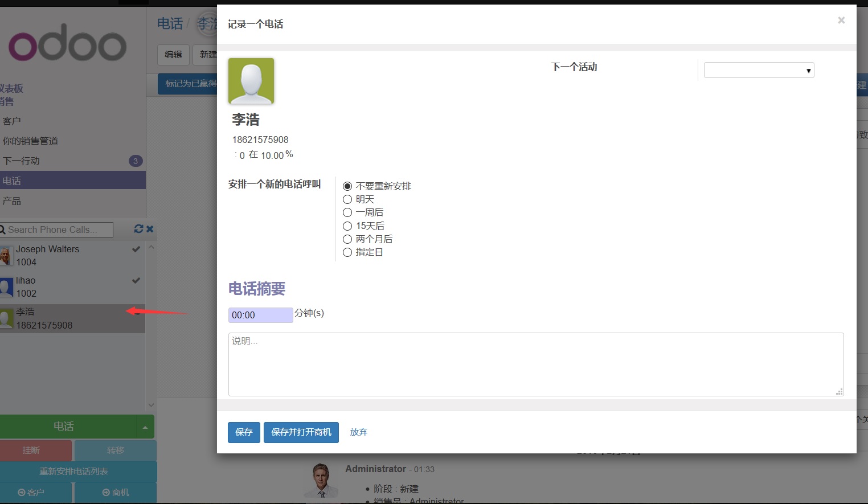
Task: Open the 下一个活动 dropdown
Action: tap(759, 69)
